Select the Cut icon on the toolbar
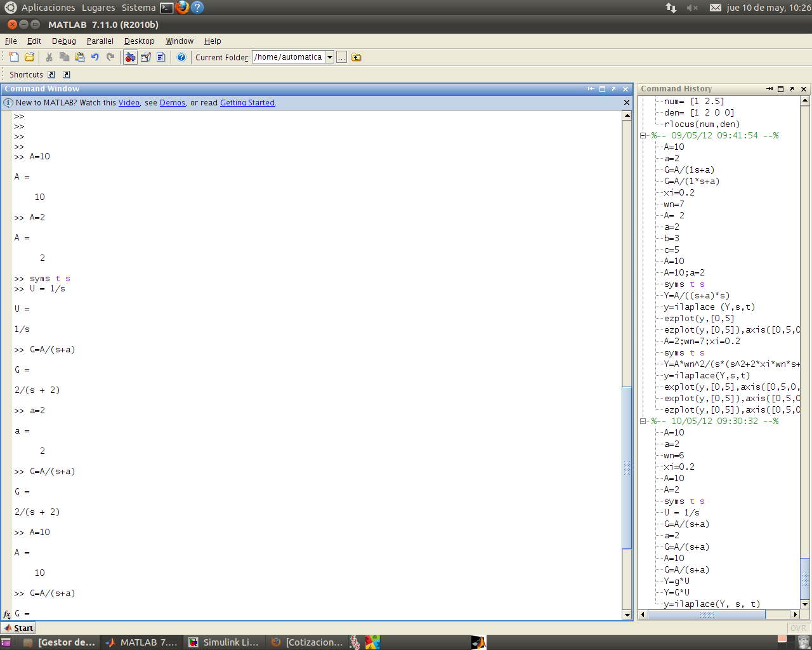Image resolution: width=812 pixels, height=650 pixels. point(49,57)
